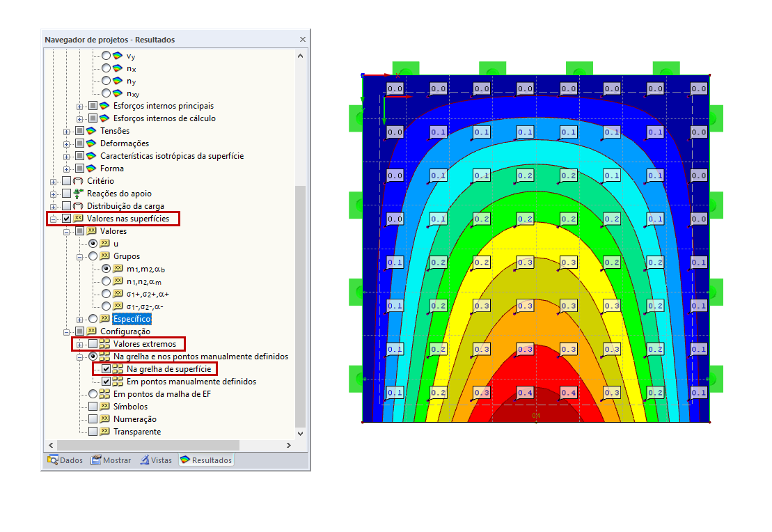Click the Valores nas superfícies xx icon
This screenshot has height=532, width=772.
(78, 218)
